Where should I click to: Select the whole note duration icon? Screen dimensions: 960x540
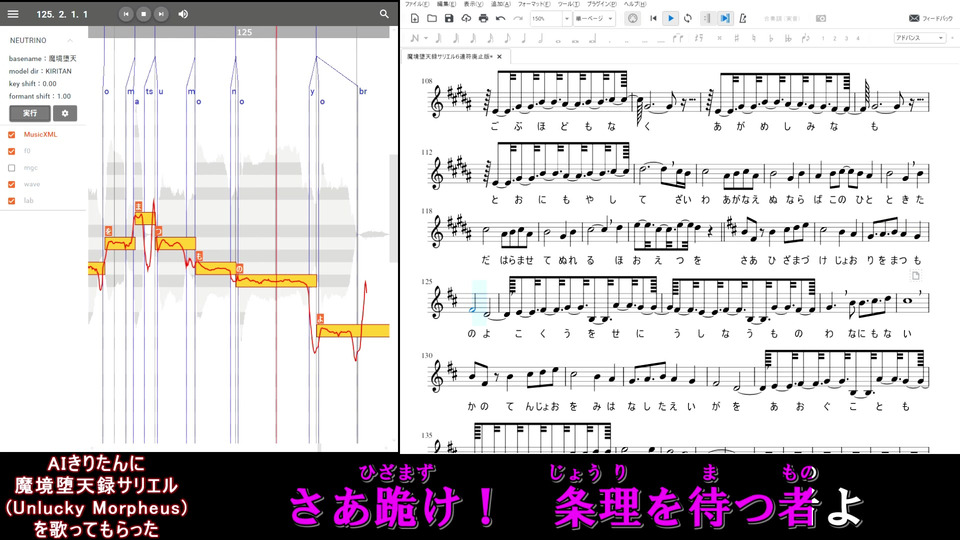click(x=558, y=40)
